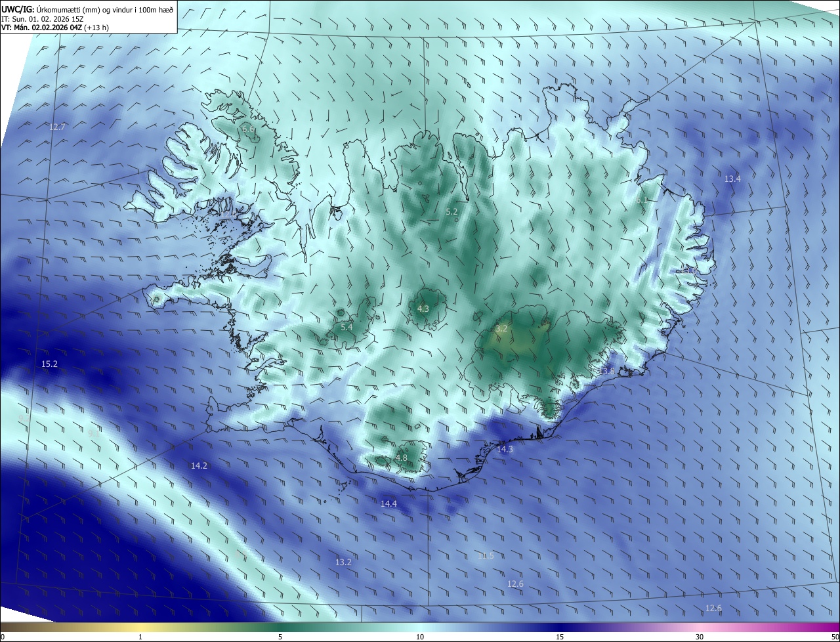Click the 4.3 value inside the glacier outline
The width and height of the screenshot is (840, 642).
coord(423,309)
